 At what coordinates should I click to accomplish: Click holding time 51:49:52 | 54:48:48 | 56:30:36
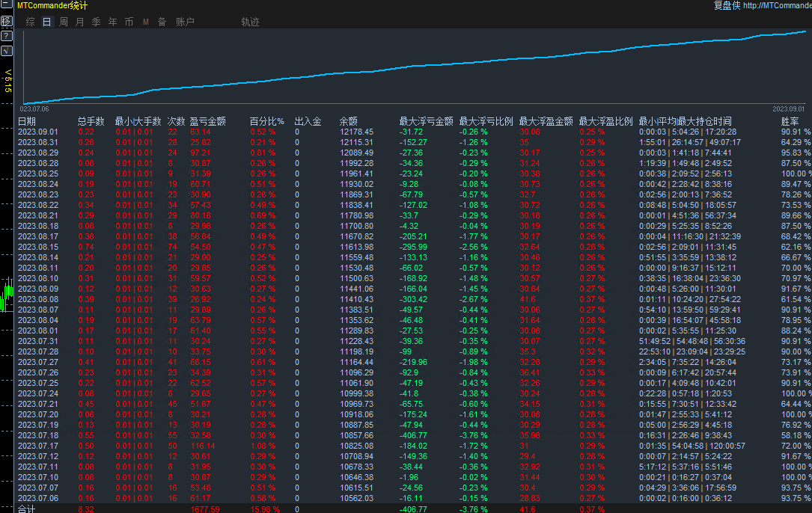[692, 341]
